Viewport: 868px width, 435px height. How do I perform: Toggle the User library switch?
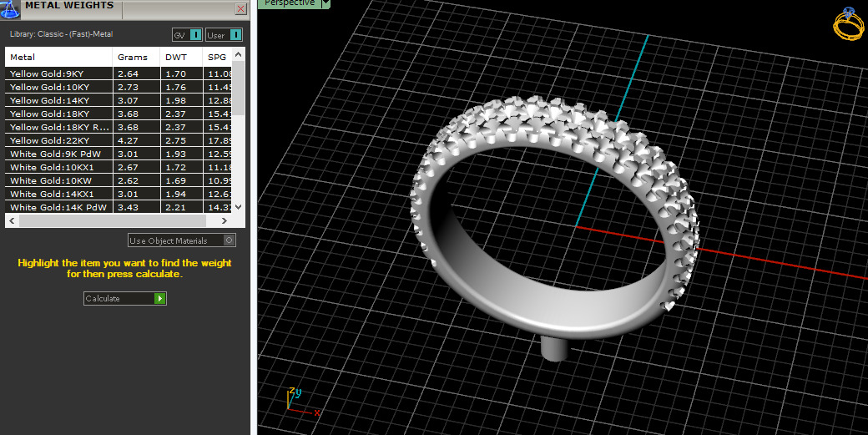coord(224,35)
